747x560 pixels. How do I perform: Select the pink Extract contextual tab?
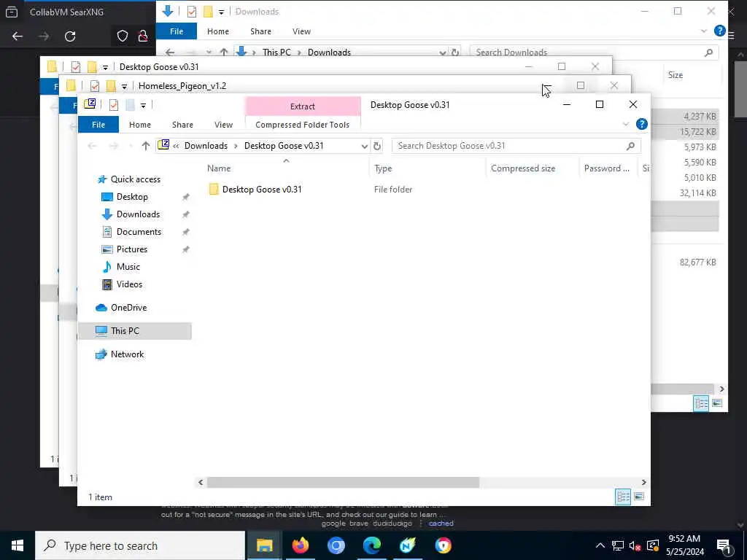pos(303,106)
